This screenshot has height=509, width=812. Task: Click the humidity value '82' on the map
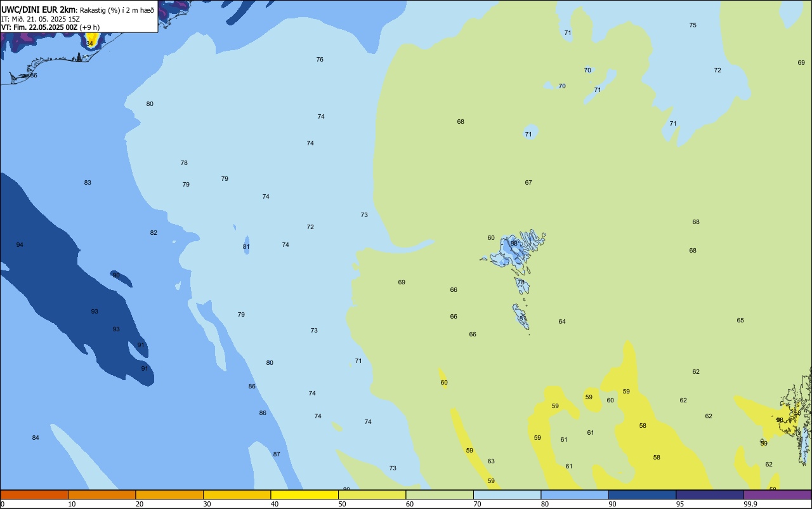coord(154,233)
